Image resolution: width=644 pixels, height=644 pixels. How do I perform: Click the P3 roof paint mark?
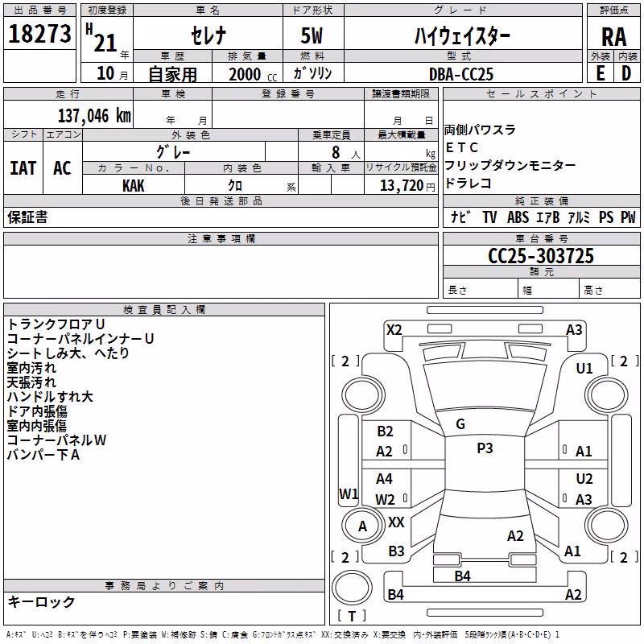(x=485, y=448)
